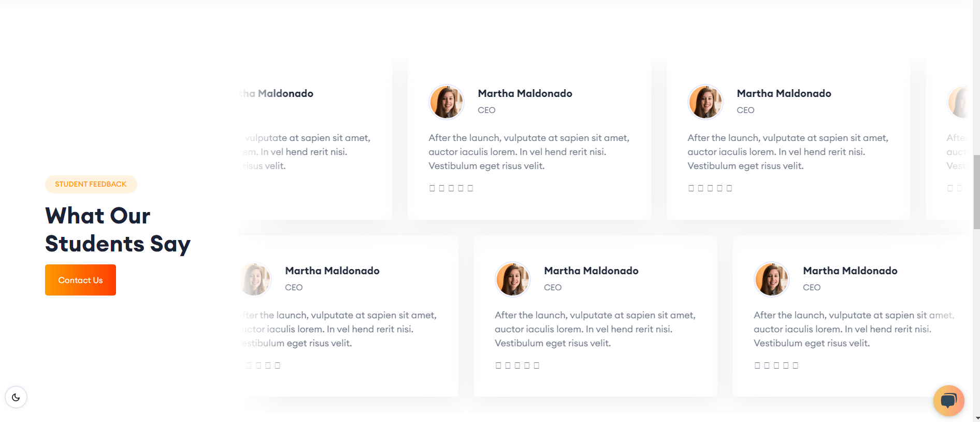980x422 pixels.
Task: Click Martha's avatar in the bottom middle card
Action: [513, 279]
